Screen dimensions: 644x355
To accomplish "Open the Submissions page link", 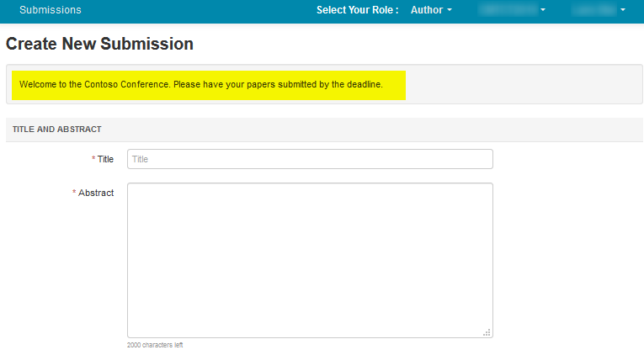I will pos(51,10).
